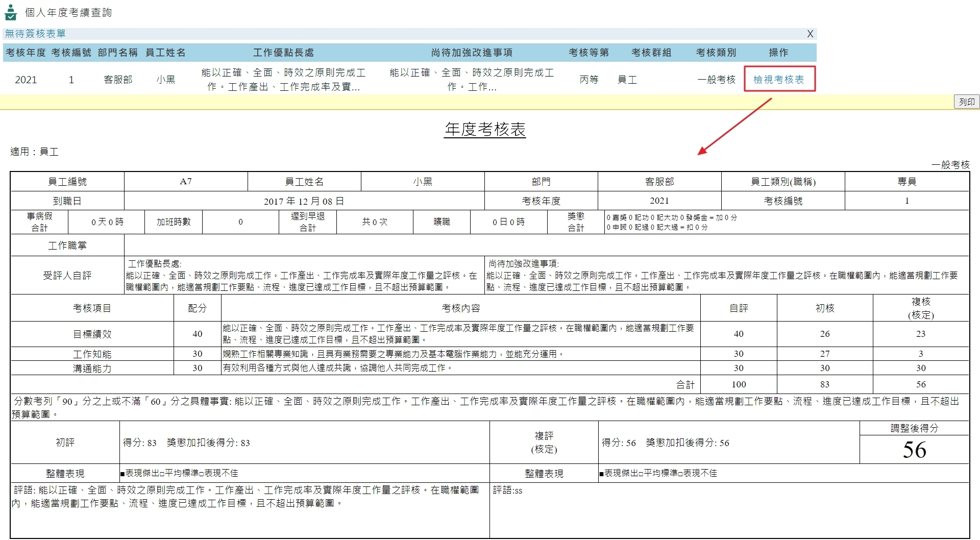Open the 檢視考核表 link
980x540 pixels.
coord(779,79)
